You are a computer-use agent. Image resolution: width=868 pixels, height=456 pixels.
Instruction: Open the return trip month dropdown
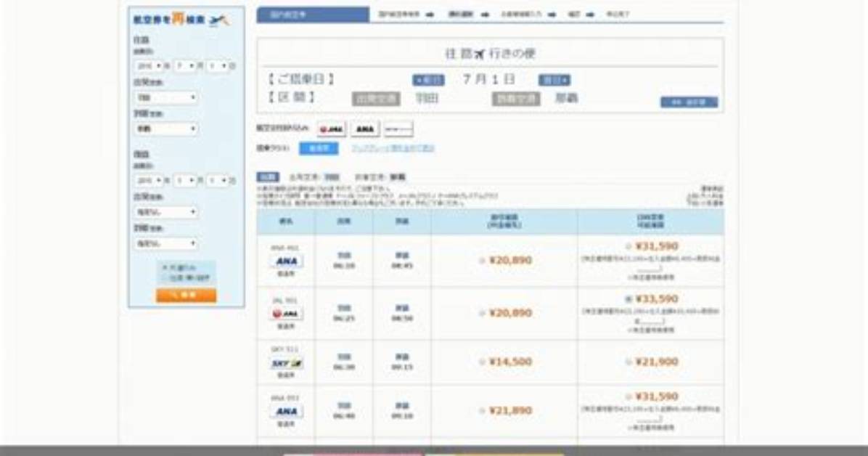click(x=185, y=181)
